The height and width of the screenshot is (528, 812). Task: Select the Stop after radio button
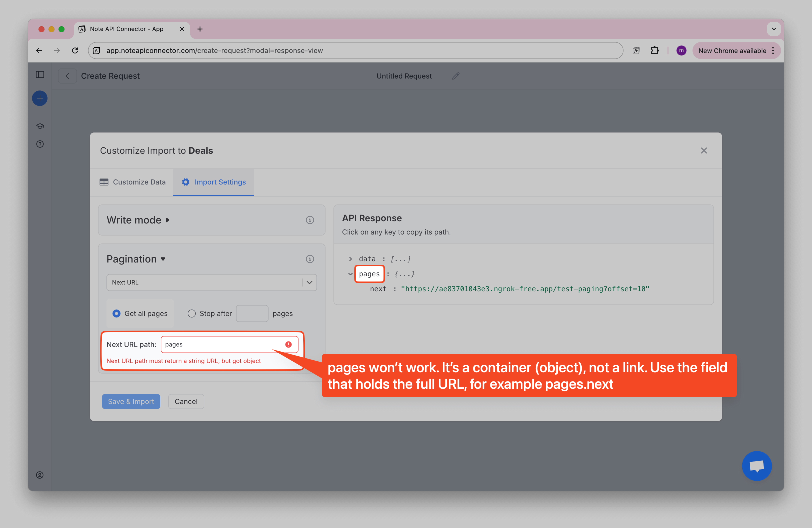click(x=191, y=313)
